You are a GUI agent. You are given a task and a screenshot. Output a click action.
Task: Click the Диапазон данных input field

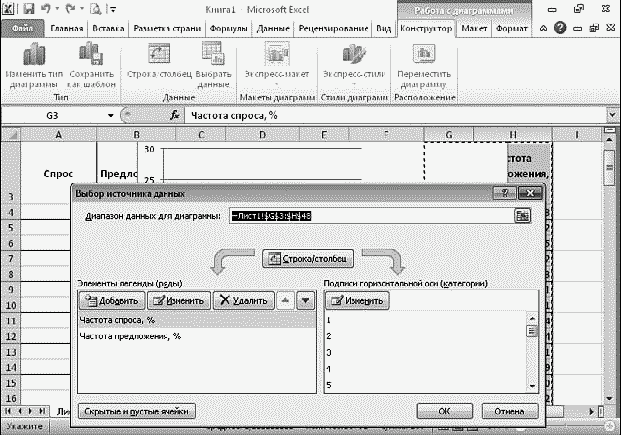click(x=371, y=216)
